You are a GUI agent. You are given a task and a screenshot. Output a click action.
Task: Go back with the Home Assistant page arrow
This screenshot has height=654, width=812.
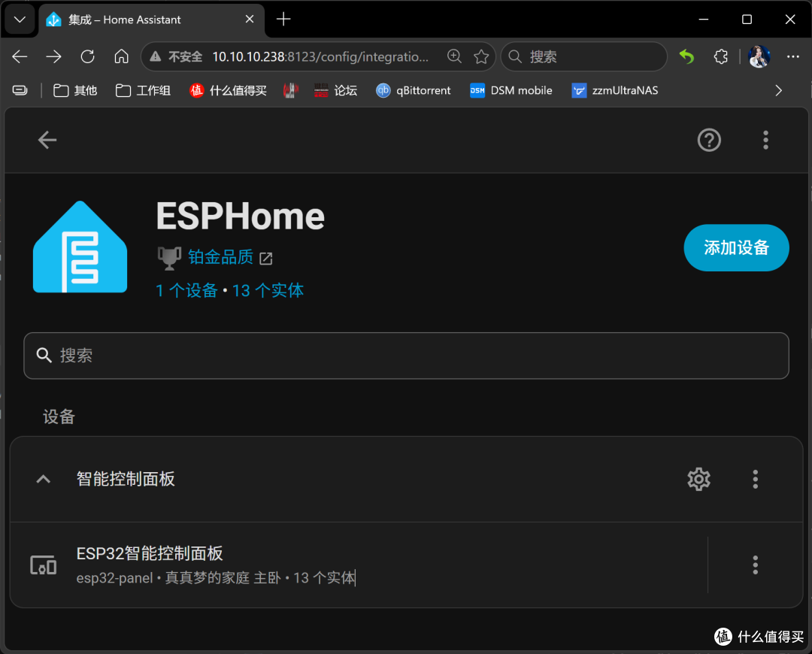[x=47, y=140]
